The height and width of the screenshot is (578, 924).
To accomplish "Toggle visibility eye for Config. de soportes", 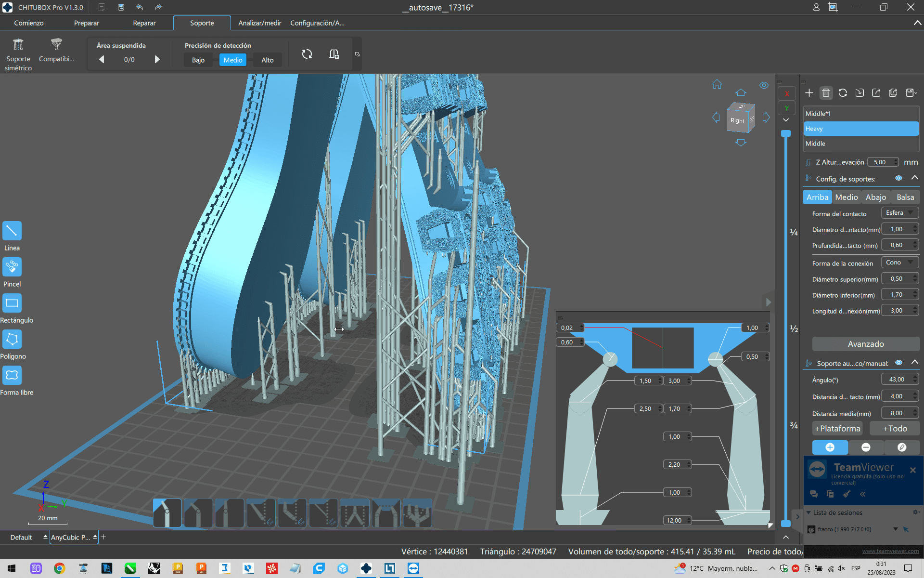I will (x=898, y=178).
